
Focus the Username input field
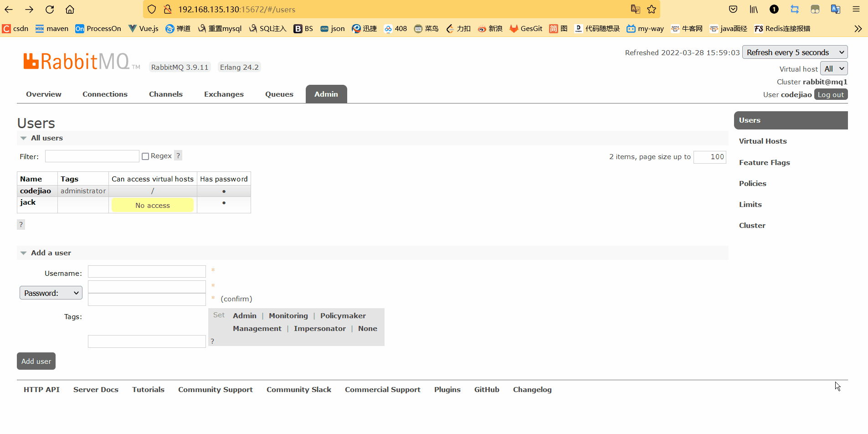147,272
